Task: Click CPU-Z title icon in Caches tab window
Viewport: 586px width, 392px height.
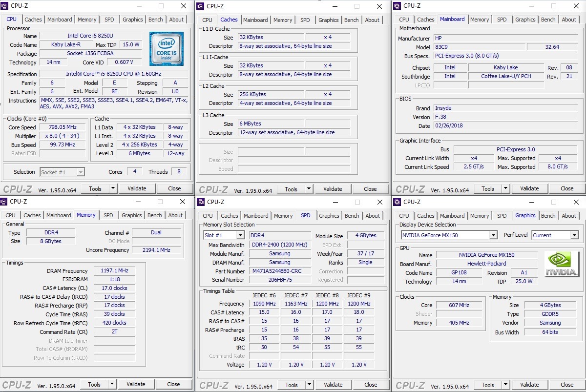Action: 201,6
